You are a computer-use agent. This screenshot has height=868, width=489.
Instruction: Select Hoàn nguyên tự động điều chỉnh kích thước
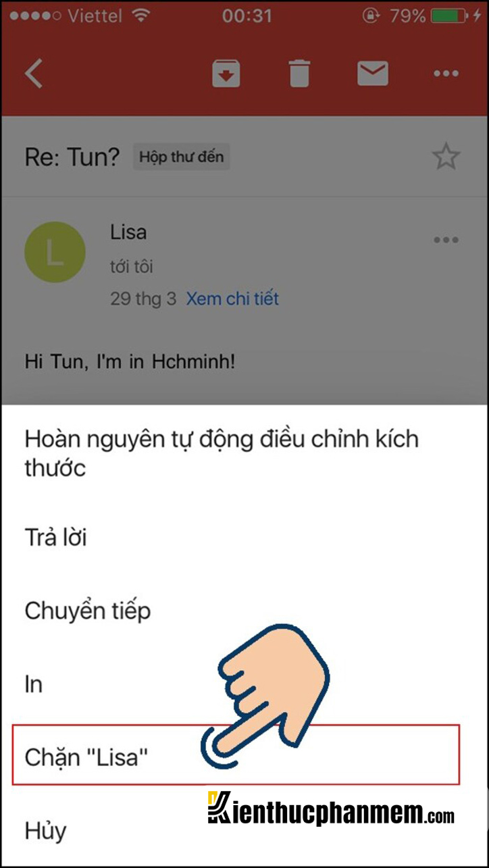coord(244,453)
